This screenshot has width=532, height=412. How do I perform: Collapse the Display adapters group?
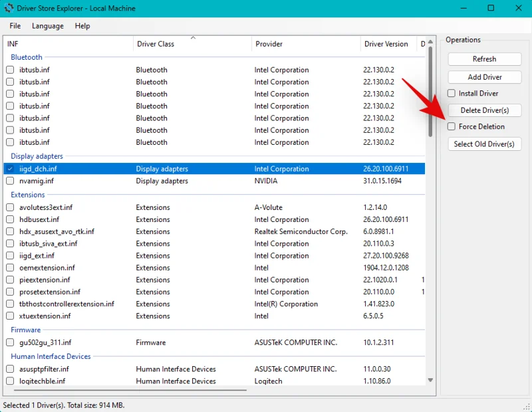37,155
